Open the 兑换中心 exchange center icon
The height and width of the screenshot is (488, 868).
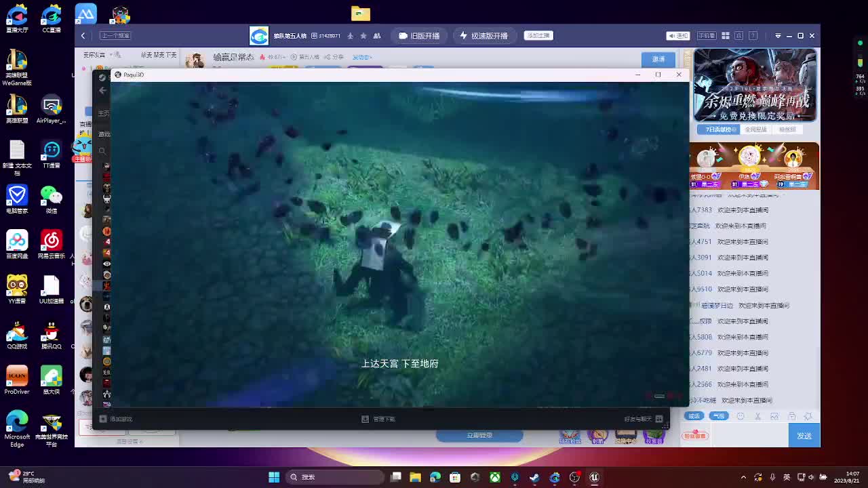pyautogui.click(x=626, y=437)
